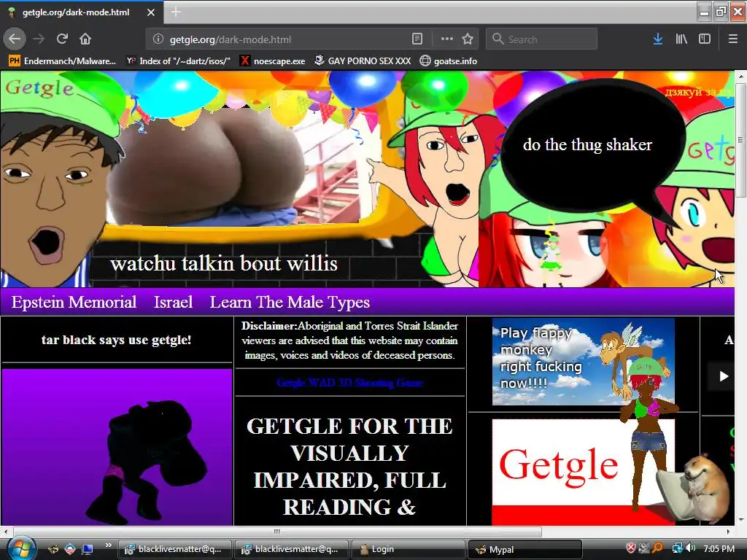The width and height of the screenshot is (747, 560).
Task: Minimize the browser window
Action: [704, 11]
